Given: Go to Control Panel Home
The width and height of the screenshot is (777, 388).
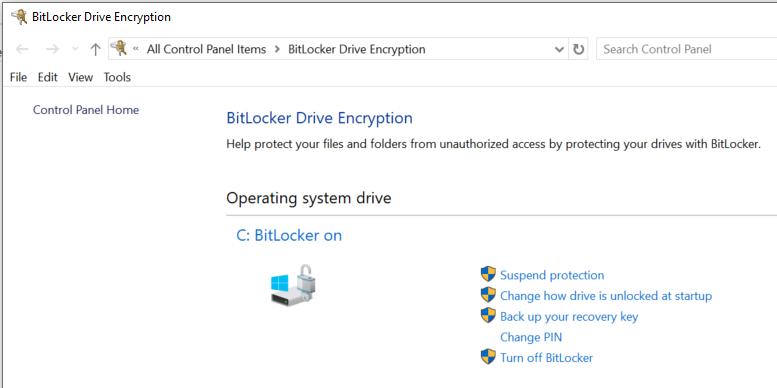Looking at the screenshot, I should (86, 110).
